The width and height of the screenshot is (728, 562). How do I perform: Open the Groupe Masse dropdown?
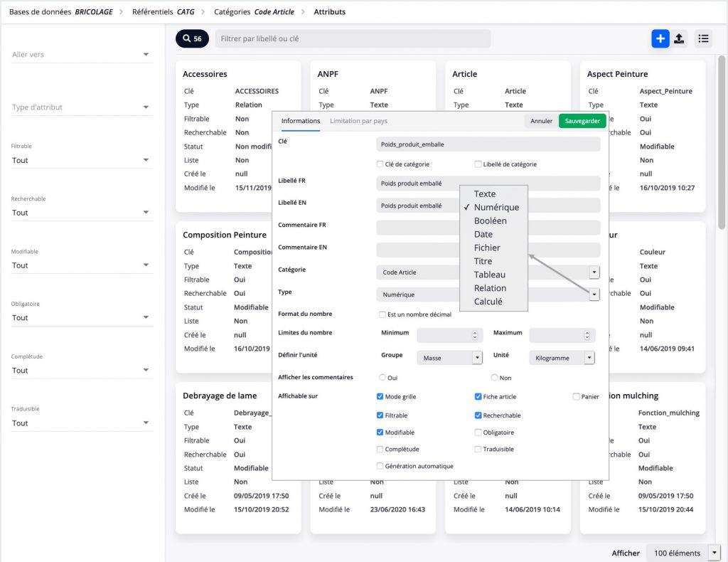click(x=450, y=358)
